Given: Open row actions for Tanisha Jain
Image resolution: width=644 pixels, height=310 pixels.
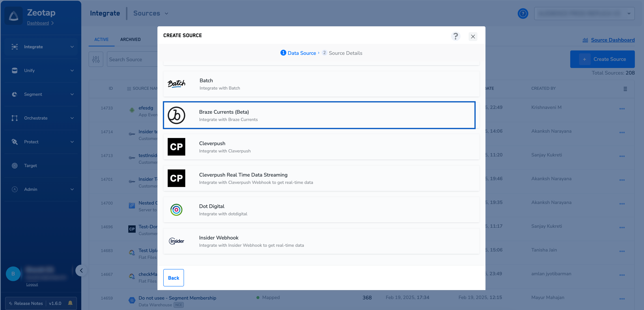Looking at the screenshot, I should point(622,251).
